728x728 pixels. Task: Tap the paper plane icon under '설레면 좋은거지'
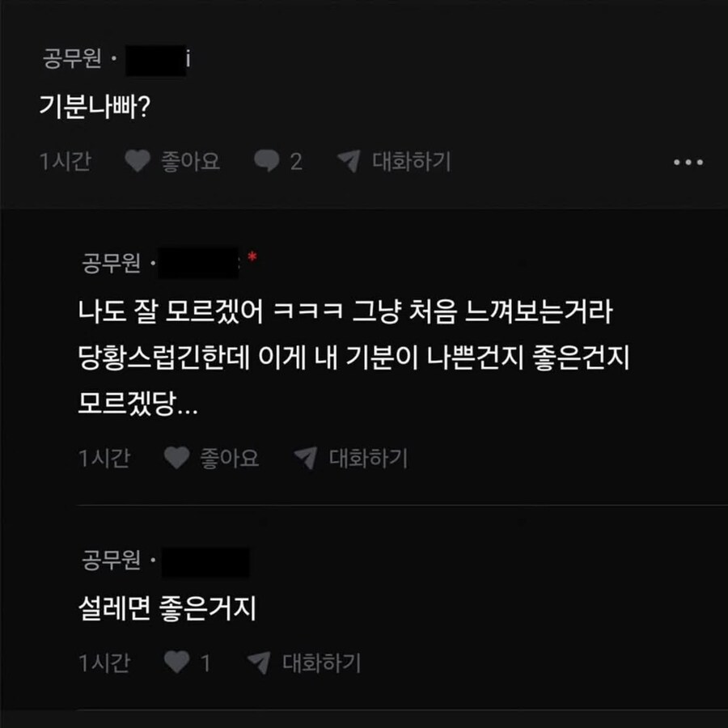[259, 662]
